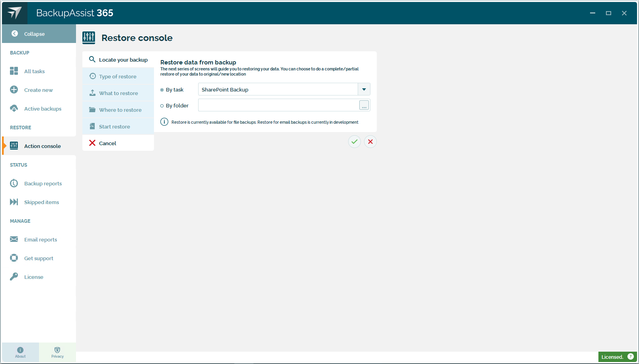Open the Privacy shield icon
Image resolution: width=639 pixels, height=364 pixels.
pyautogui.click(x=57, y=350)
